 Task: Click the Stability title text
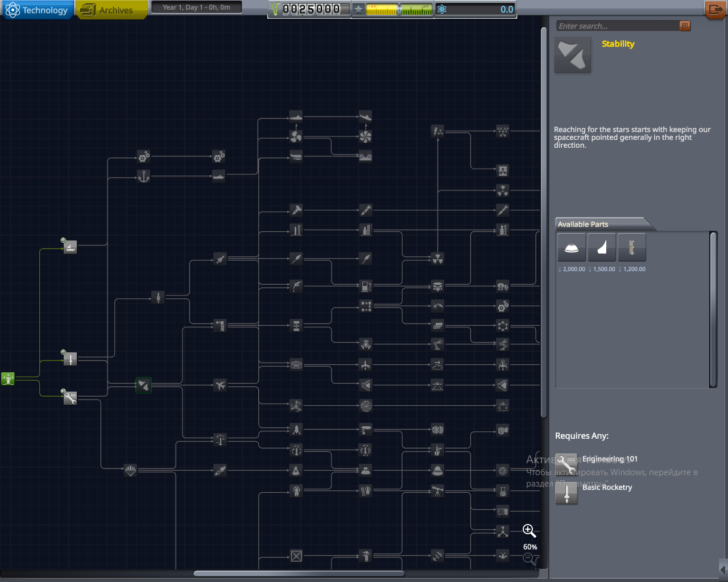coord(618,44)
